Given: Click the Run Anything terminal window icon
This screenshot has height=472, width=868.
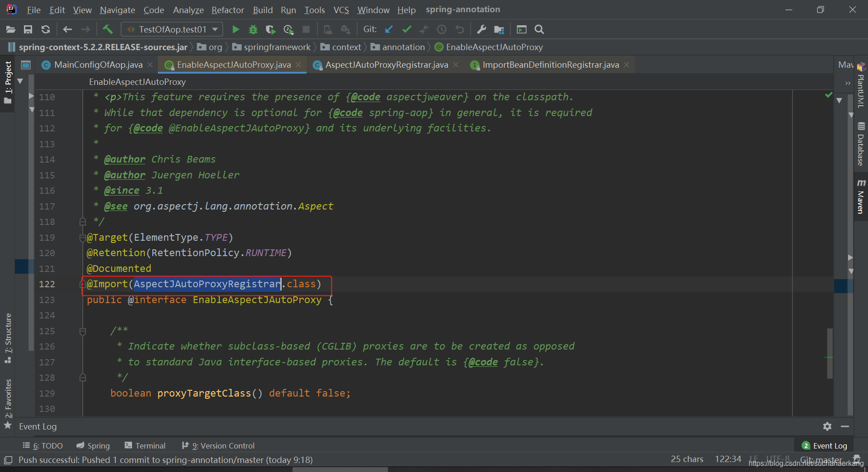Looking at the screenshot, I should tap(522, 29).
